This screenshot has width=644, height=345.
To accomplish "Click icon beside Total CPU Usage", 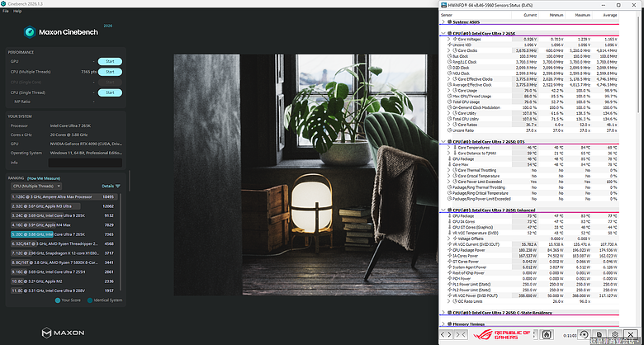I will click(449, 102).
